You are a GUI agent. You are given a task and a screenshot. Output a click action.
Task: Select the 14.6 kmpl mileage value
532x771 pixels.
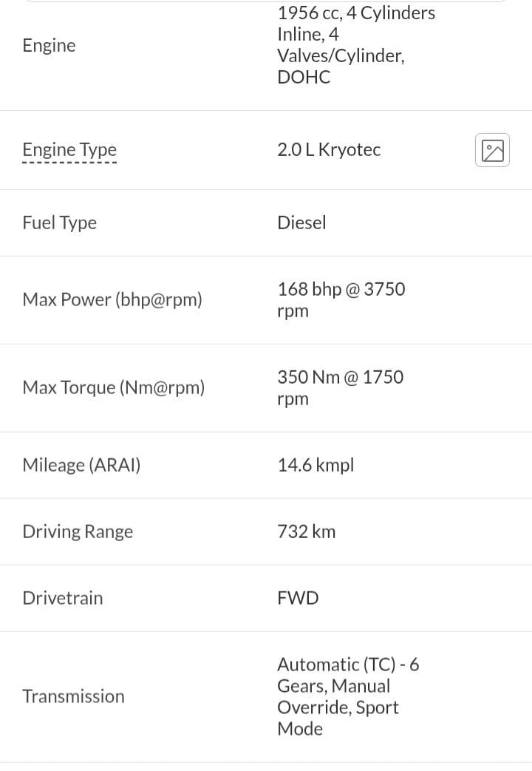(x=316, y=465)
